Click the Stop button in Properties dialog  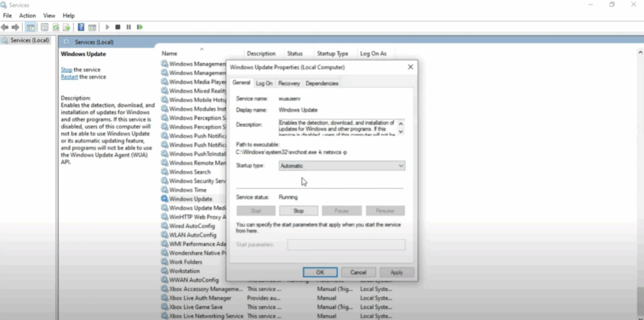click(x=299, y=211)
